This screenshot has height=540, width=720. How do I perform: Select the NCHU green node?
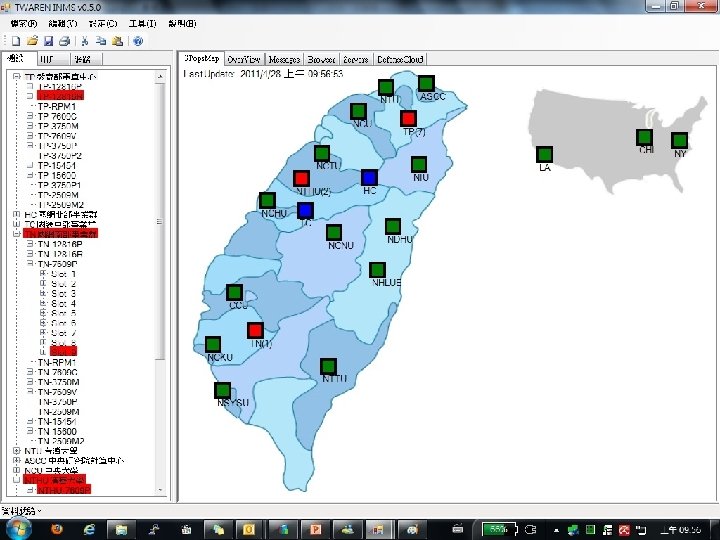267,201
